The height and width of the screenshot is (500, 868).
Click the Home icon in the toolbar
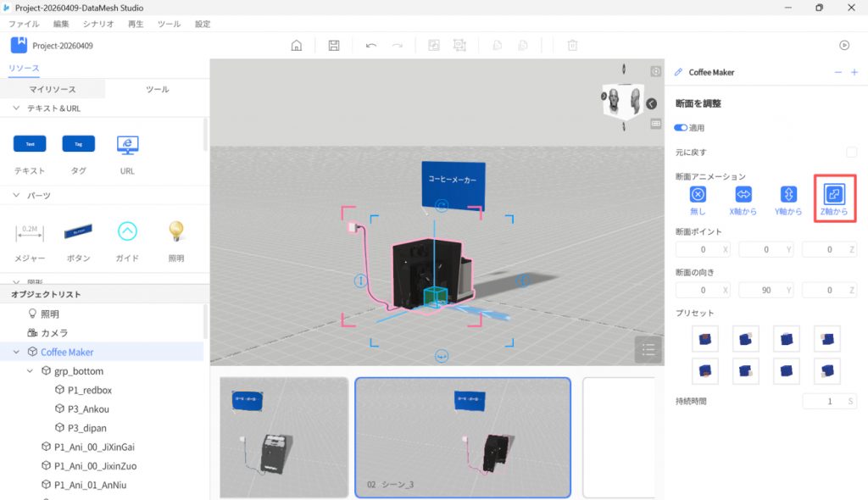point(297,46)
